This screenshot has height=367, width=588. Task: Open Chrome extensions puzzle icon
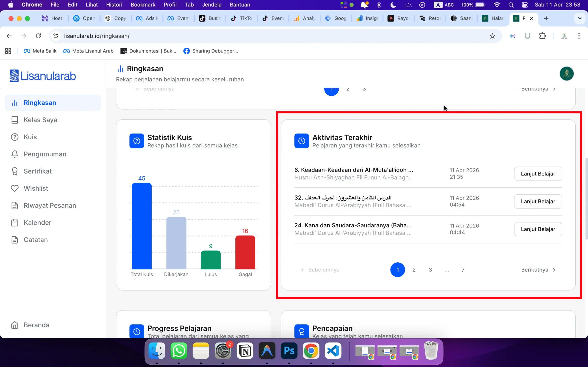542,36
